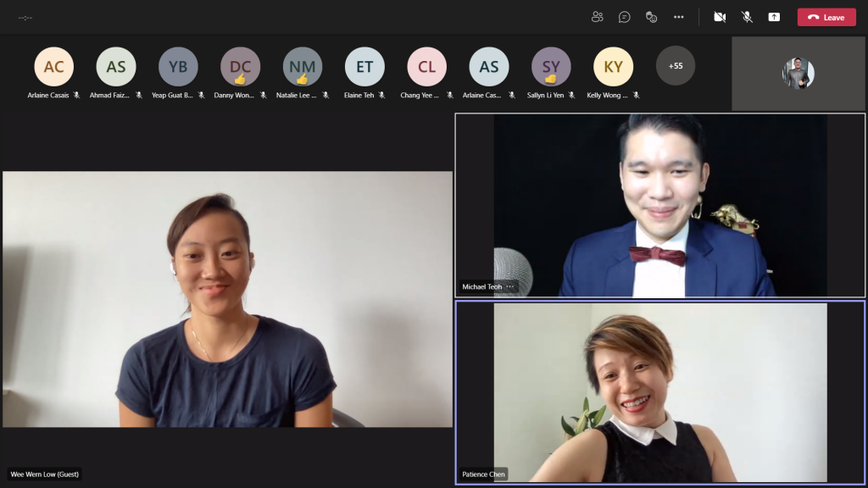The width and height of the screenshot is (868, 488).
Task: Turn on the camera
Action: 720,17
